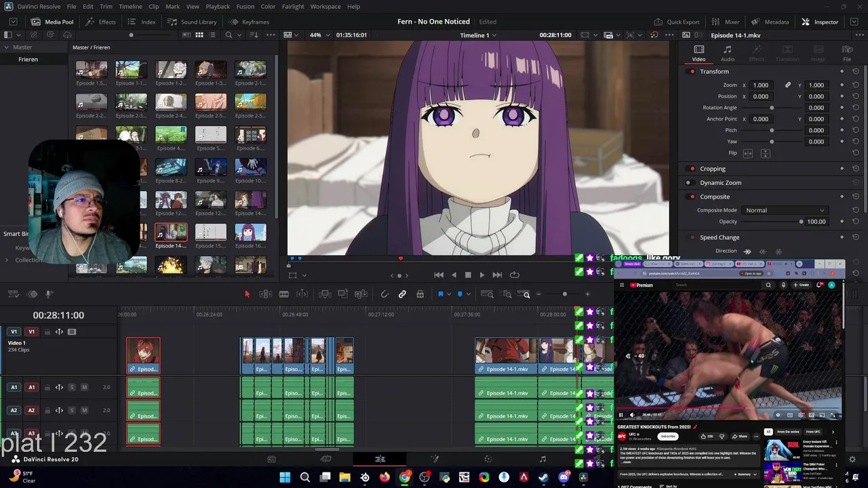
Task: Expand the Master bin tree
Action: pyautogui.click(x=6, y=47)
